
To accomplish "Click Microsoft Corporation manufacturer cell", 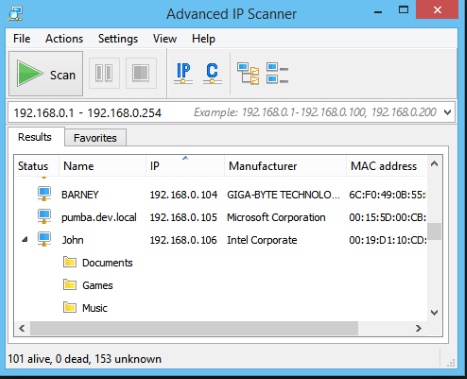I will coord(276,217).
